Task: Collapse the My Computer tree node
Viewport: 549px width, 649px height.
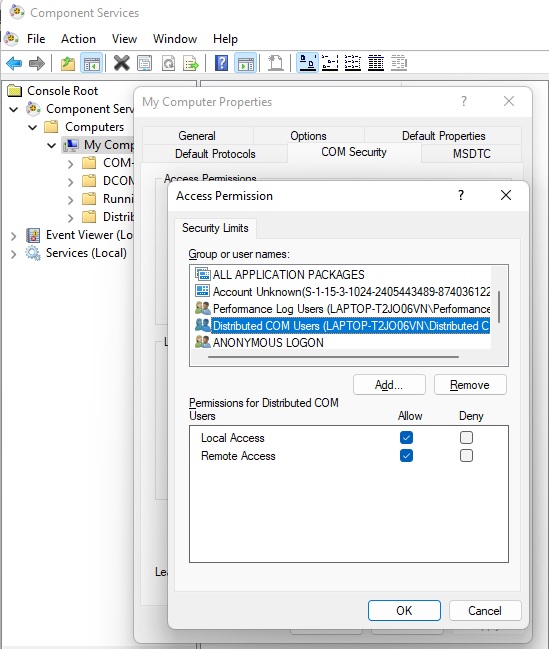Action: pyautogui.click(x=52, y=145)
